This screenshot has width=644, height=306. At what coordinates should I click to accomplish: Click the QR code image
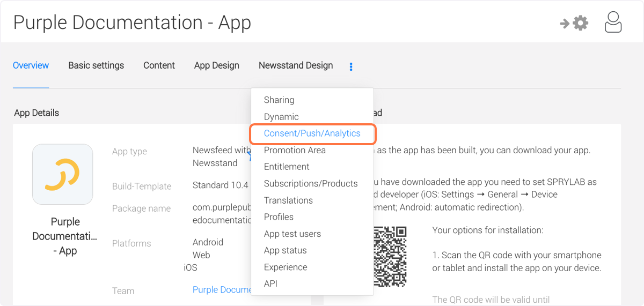point(390,256)
